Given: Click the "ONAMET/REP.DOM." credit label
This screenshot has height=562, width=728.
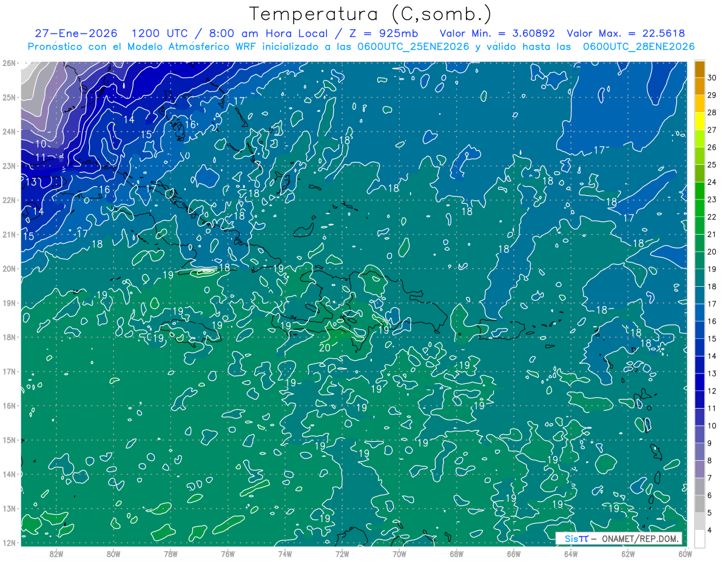Looking at the screenshot, I should (x=639, y=538).
